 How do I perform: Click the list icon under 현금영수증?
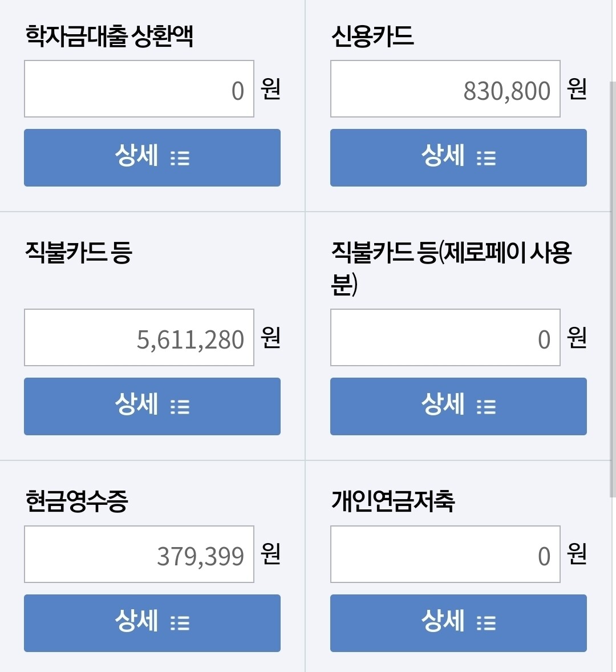click(x=180, y=623)
